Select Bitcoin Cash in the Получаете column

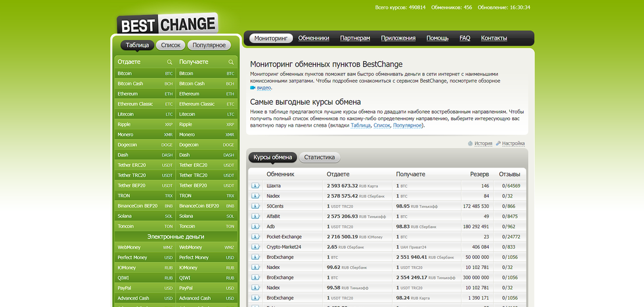tap(207, 84)
